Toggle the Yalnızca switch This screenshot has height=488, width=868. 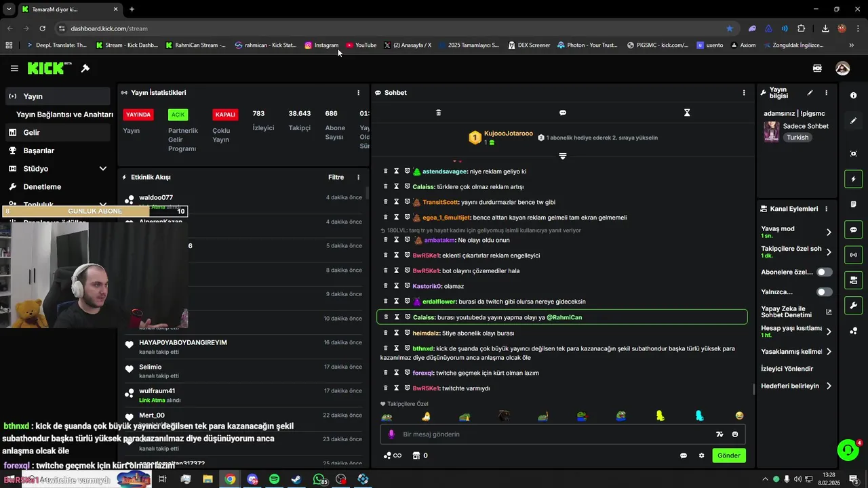click(x=824, y=292)
